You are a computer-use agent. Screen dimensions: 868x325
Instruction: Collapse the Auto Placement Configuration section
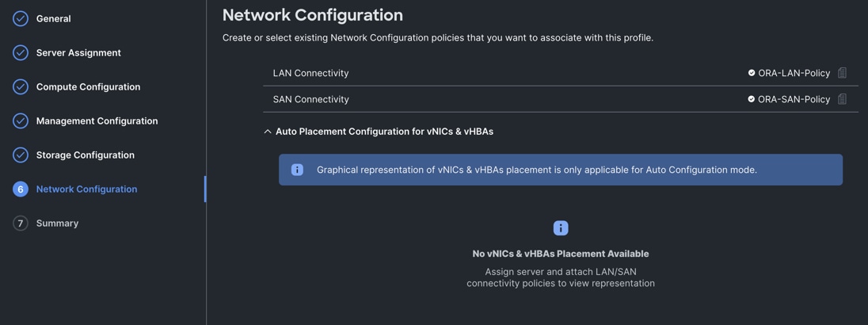268,132
